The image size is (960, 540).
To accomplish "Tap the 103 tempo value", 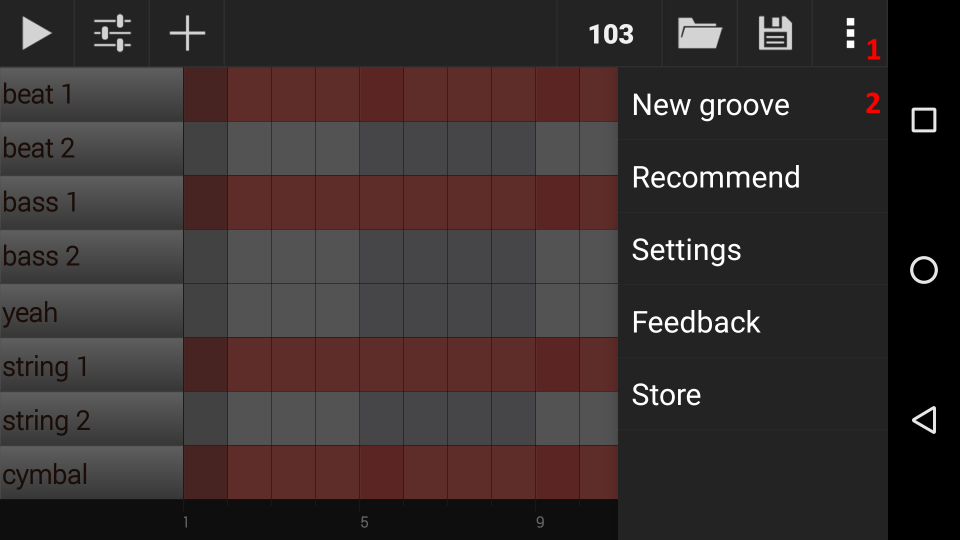I will click(x=610, y=34).
